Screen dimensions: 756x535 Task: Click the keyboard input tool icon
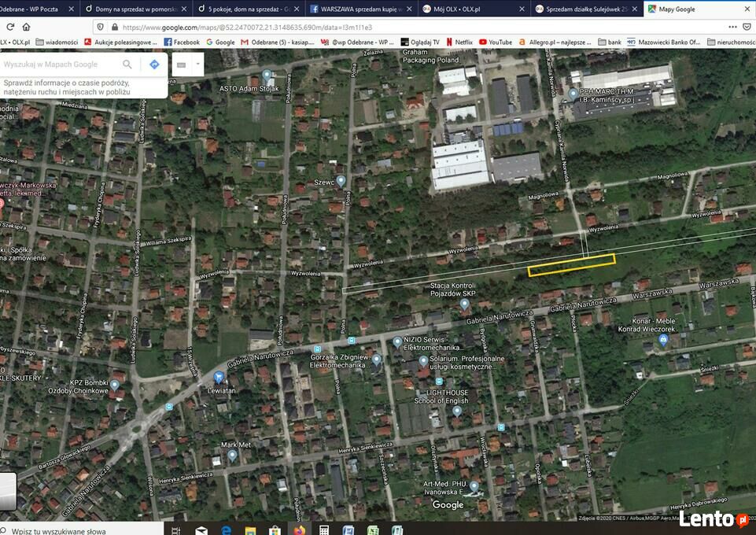point(181,65)
